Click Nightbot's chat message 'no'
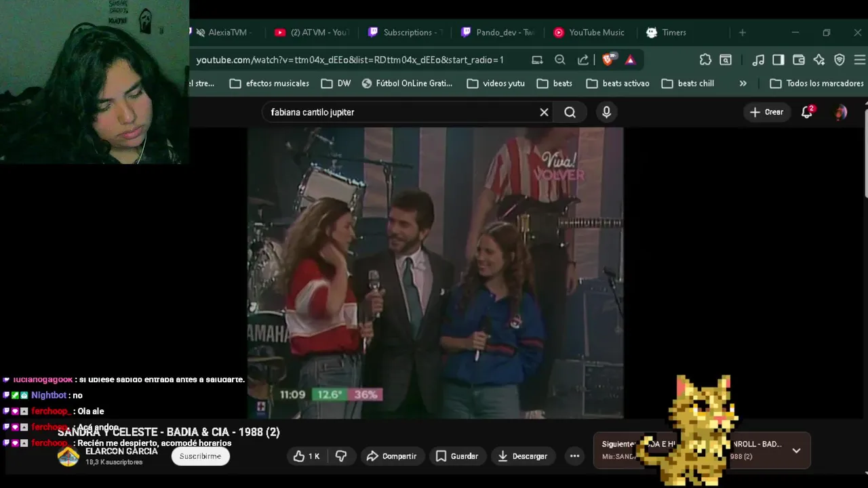This screenshot has width=868, height=488. point(77,395)
